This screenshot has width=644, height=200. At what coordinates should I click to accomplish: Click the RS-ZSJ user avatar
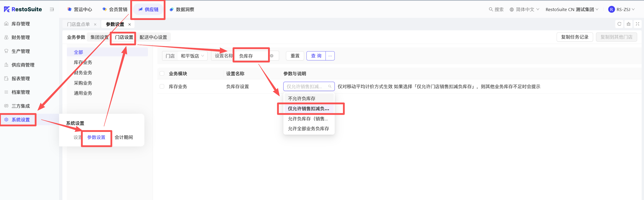[611, 9]
